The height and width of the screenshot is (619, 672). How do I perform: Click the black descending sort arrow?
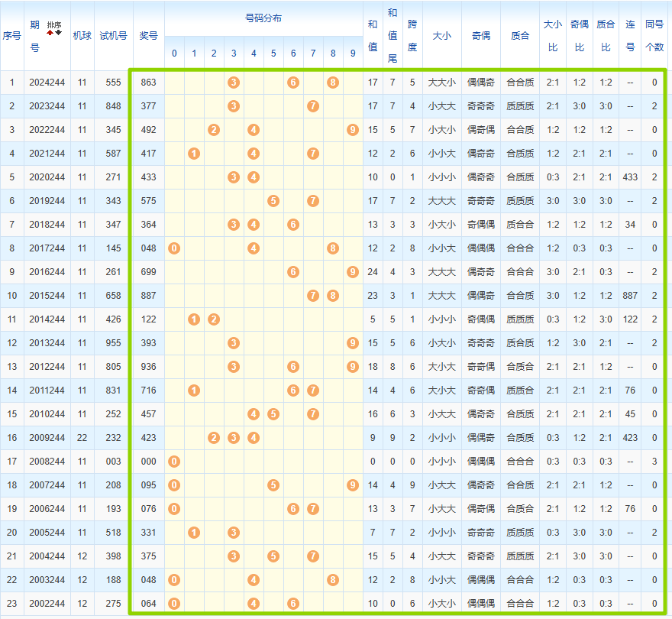point(58,33)
